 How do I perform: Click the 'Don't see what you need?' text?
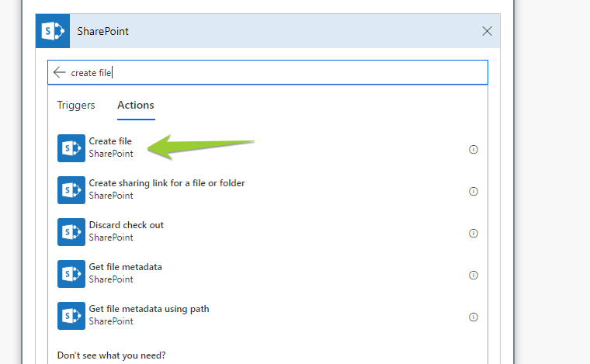coord(111,355)
